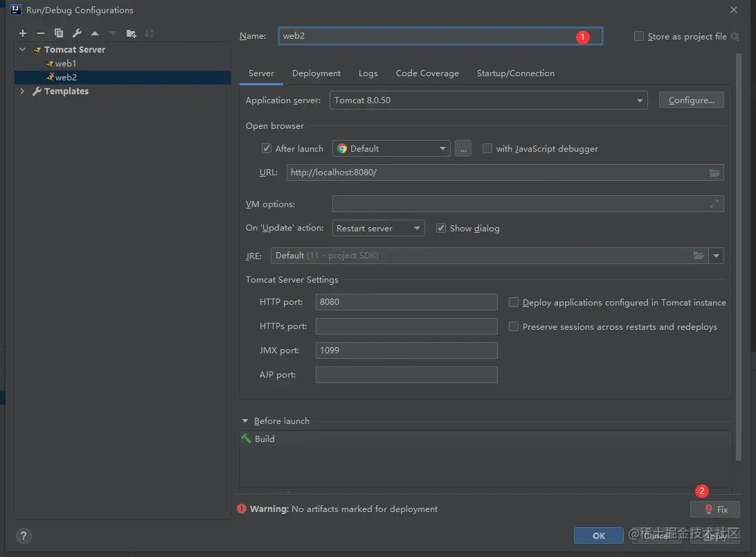
Task: Browse JRE path with the folder icon
Action: tap(698, 256)
